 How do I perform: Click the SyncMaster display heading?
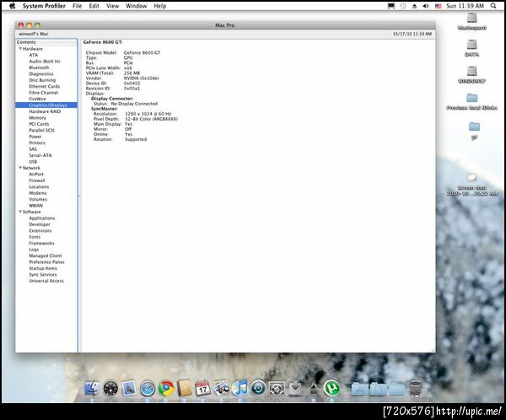pos(105,109)
